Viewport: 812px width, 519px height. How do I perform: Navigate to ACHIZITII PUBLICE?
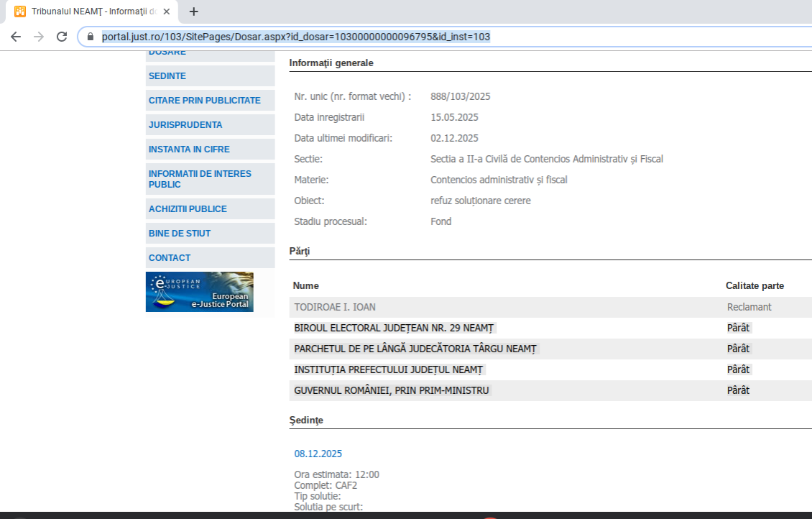pyautogui.click(x=188, y=209)
